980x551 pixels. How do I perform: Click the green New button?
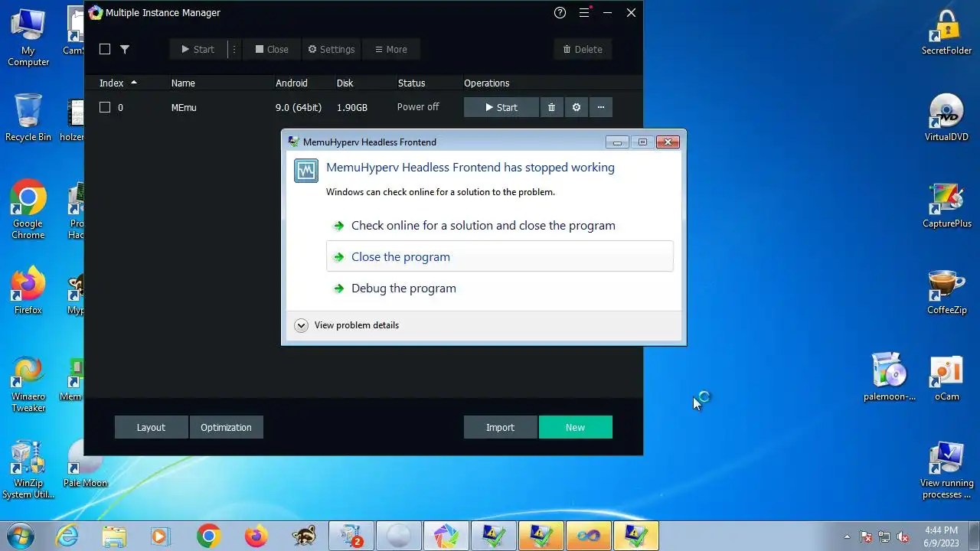coord(576,427)
